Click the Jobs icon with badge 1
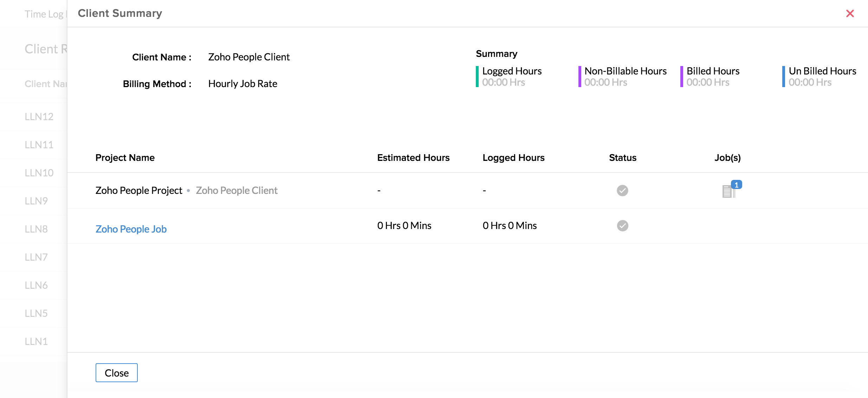The image size is (868, 398). [x=729, y=191]
